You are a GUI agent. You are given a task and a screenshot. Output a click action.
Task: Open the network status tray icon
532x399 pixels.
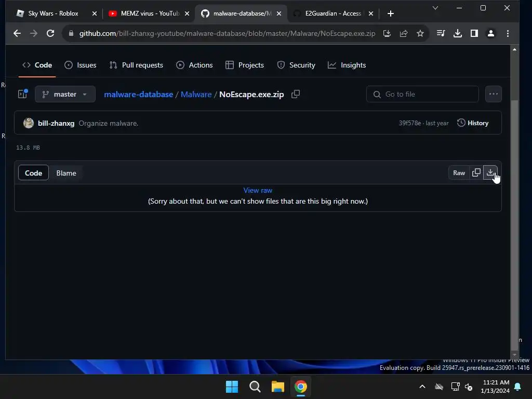455,387
